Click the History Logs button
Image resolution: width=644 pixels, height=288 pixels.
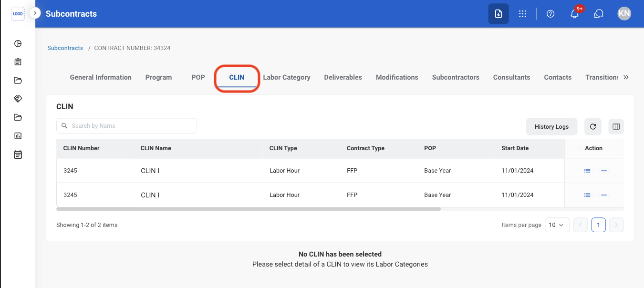coord(551,126)
